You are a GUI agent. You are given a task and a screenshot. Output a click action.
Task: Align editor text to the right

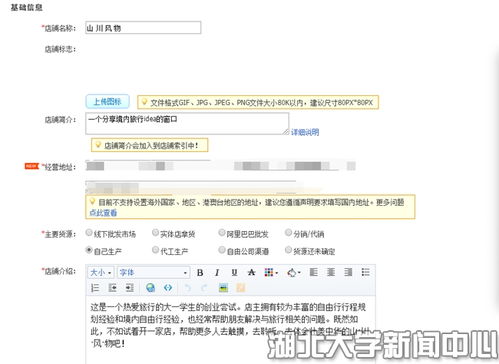point(348,272)
